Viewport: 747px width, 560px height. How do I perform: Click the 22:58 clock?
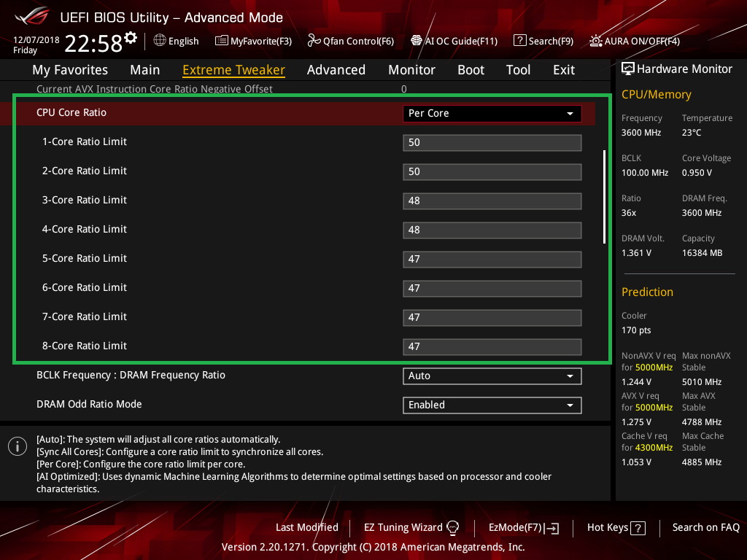coord(93,44)
